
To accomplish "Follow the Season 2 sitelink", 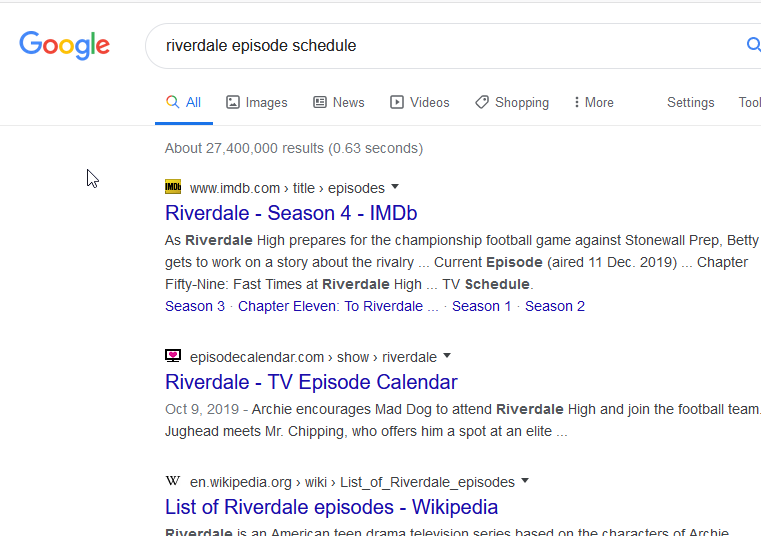I will pyautogui.click(x=555, y=306).
